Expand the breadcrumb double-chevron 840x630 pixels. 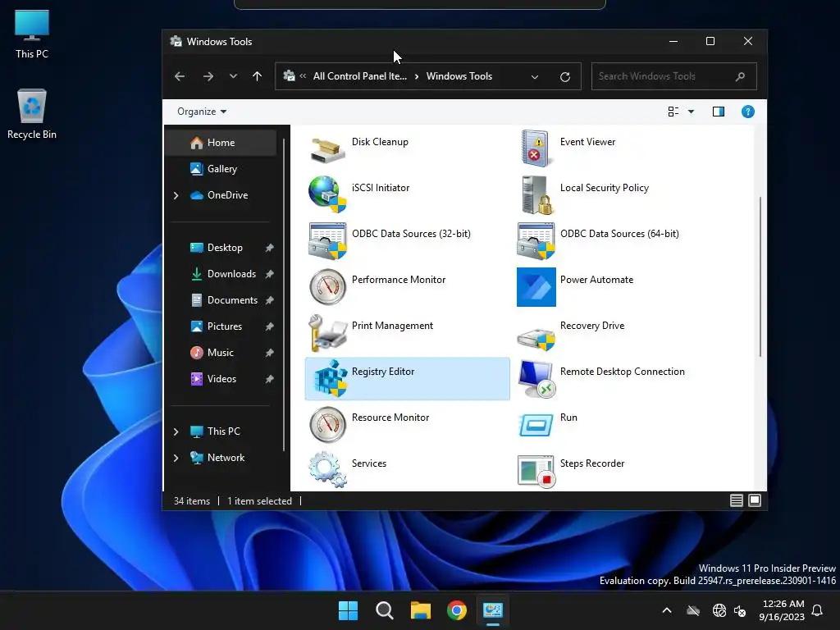[303, 76]
